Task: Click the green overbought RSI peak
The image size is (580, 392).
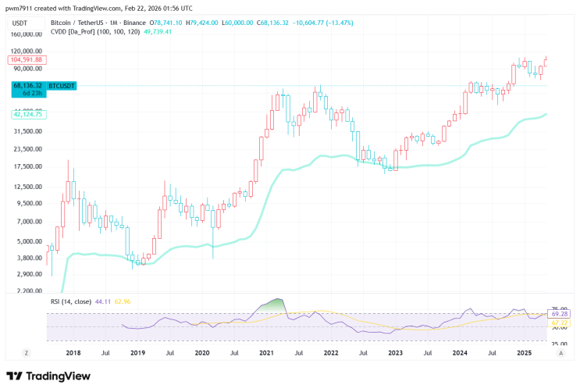Action: 274,305
